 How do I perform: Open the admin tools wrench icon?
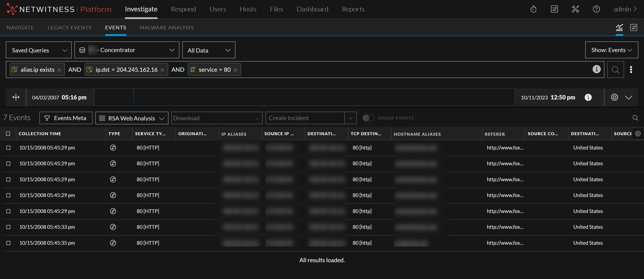pyautogui.click(x=575, y=9)
